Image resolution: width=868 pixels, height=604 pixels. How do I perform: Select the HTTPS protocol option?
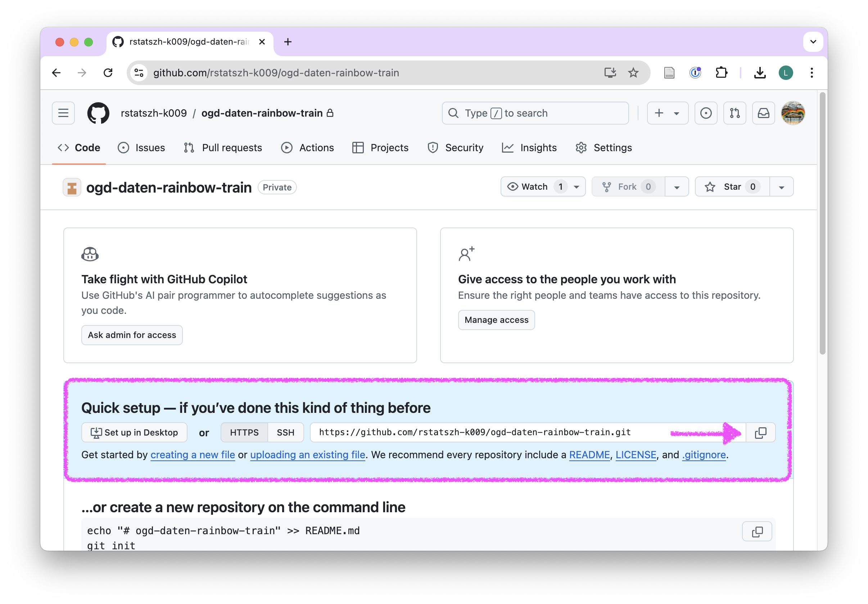(x=244, y=432)
